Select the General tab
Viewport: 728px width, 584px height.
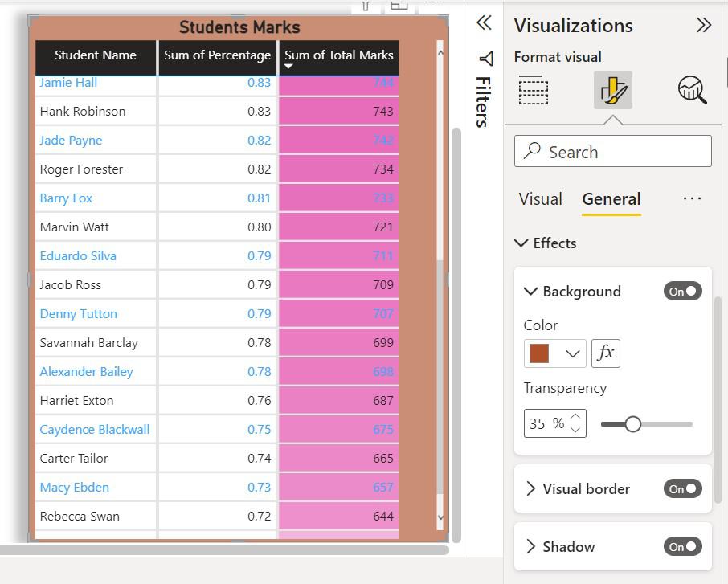611,199
